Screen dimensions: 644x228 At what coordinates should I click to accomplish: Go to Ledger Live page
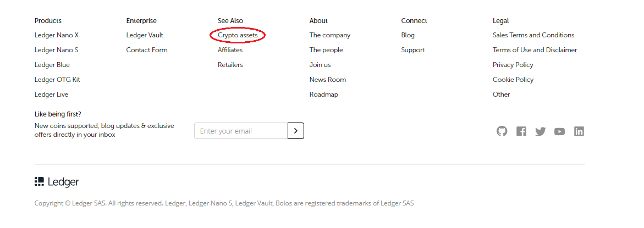coord(52,94)
